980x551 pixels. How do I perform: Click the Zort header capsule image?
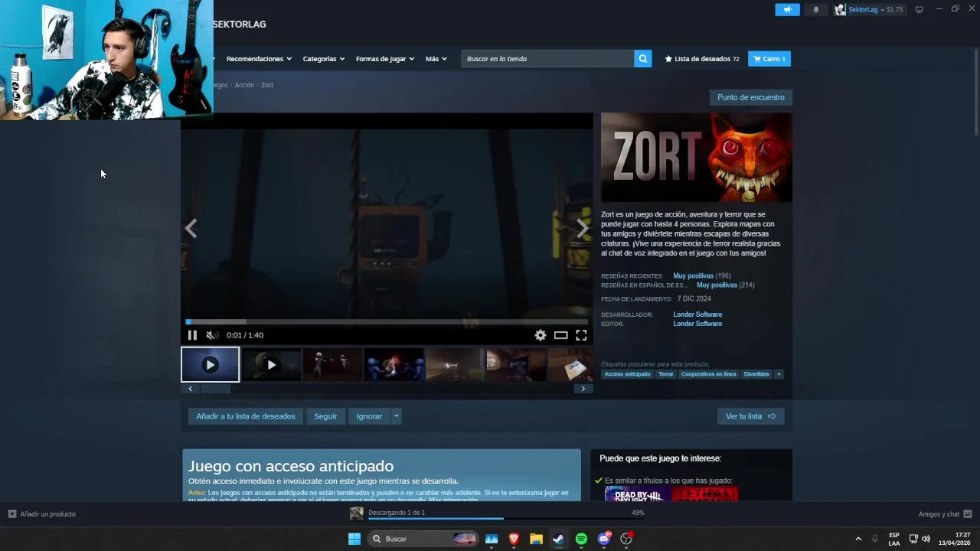[697, 158]
